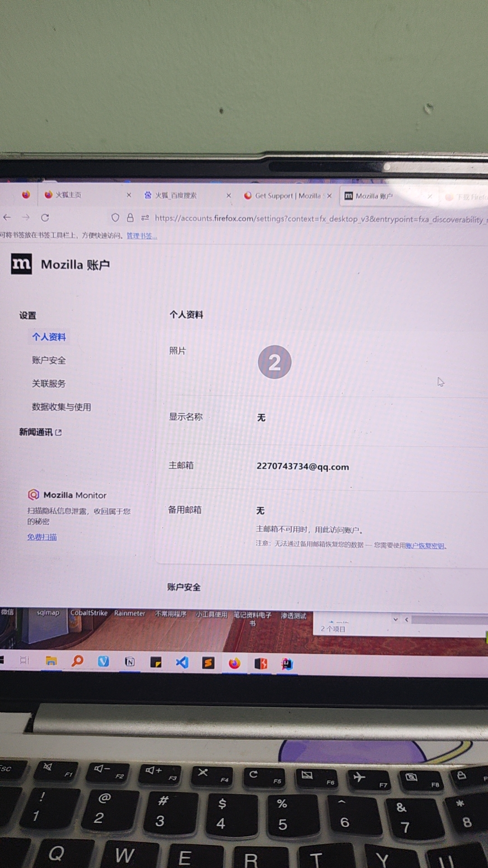
Task: Click the 免费扫描 link under Mozilla Monitor
Action: pyautogui.click(x=42, y=537)
